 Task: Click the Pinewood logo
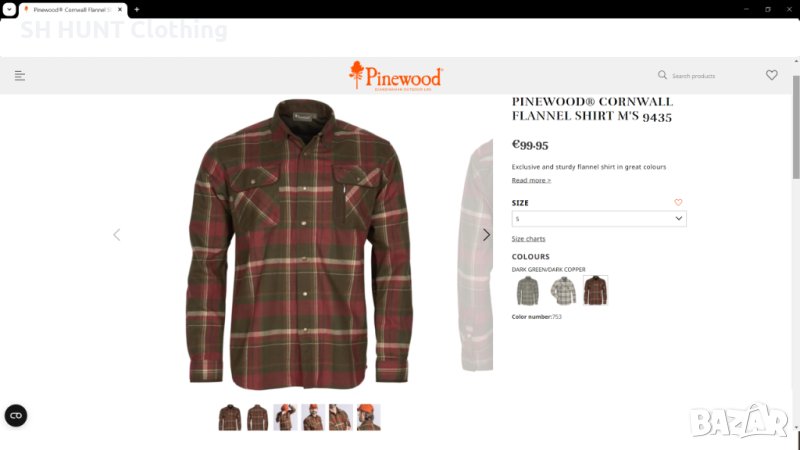tap(396, 76)
